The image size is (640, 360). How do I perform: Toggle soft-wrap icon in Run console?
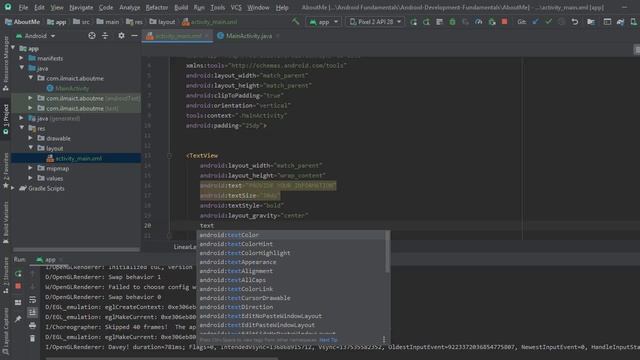coord(33,300)
